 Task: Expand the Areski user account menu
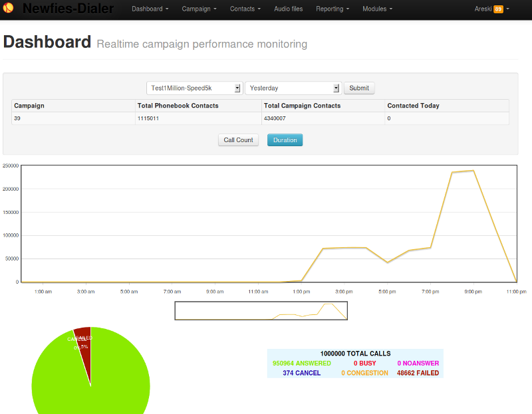click(x=491, y=9)
